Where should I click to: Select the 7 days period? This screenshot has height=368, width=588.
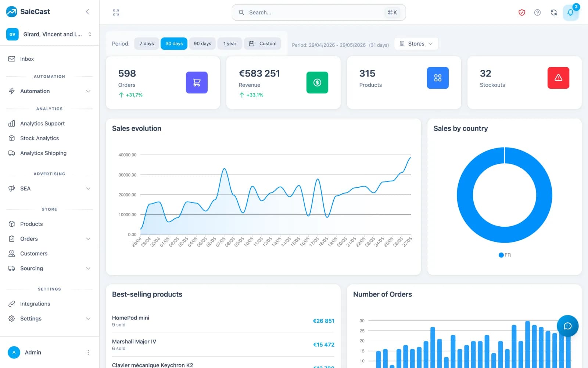(147, 43)
